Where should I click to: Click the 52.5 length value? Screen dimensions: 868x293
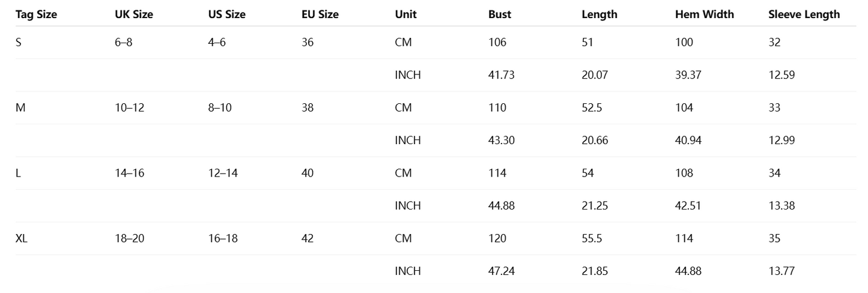(x=592, y=107)
